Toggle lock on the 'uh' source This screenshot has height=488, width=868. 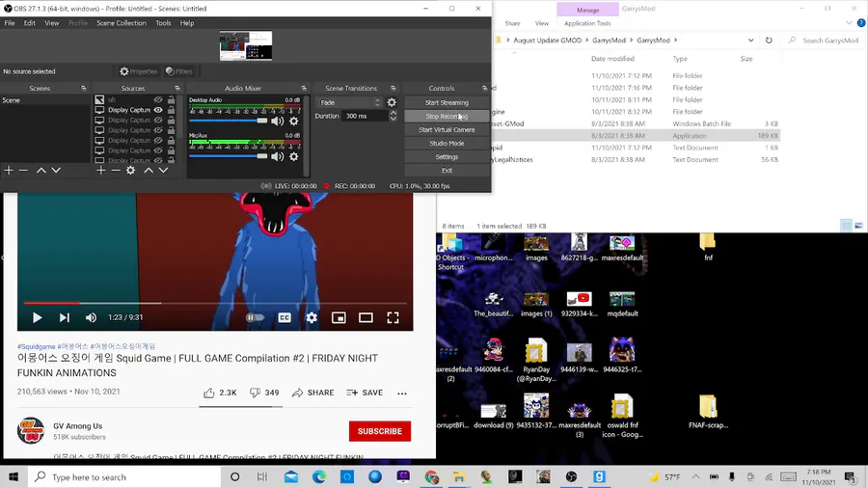[171, 100]
